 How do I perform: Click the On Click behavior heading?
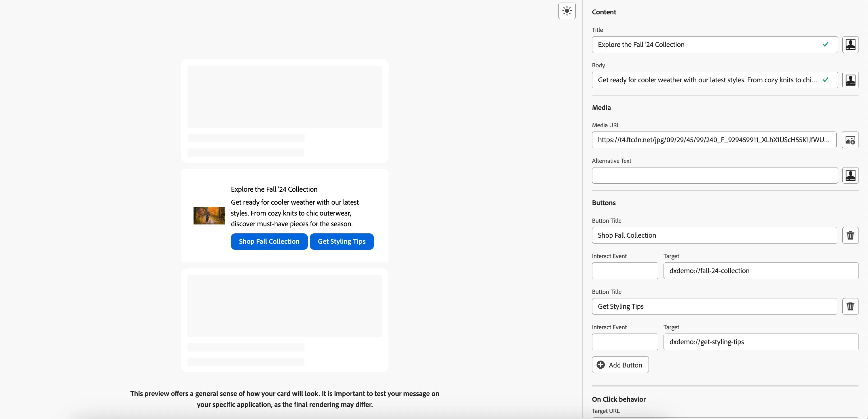(x=619, y=399)
